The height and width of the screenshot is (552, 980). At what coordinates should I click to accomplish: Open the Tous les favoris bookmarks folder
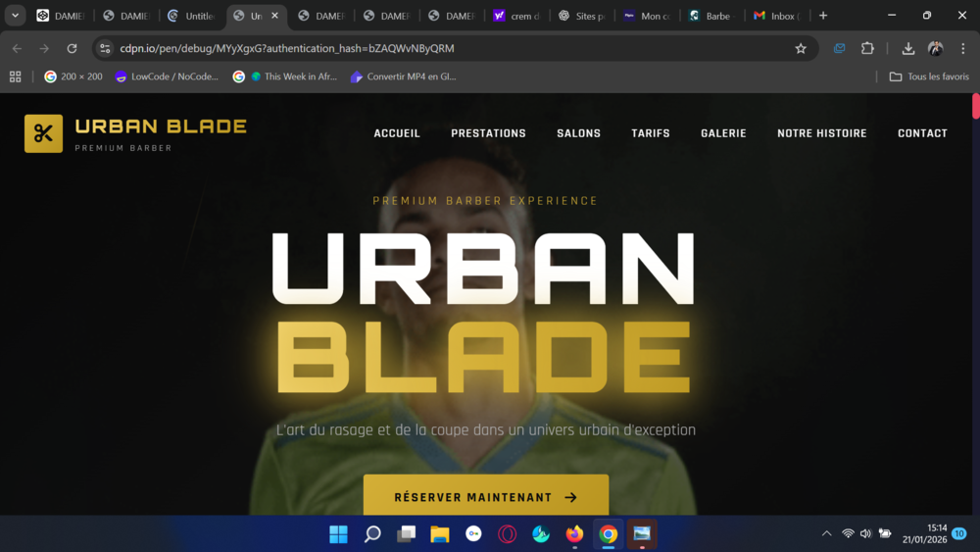tap(928, 76)
